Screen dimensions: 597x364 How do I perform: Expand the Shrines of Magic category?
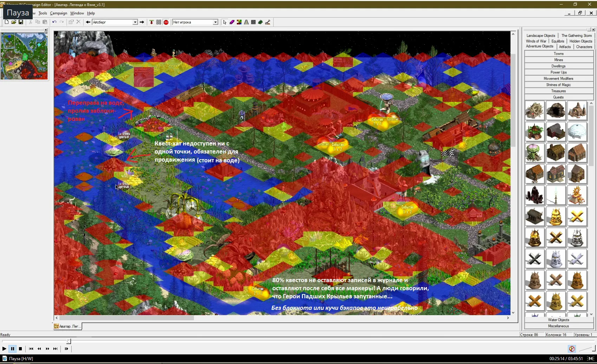point(559,85)
